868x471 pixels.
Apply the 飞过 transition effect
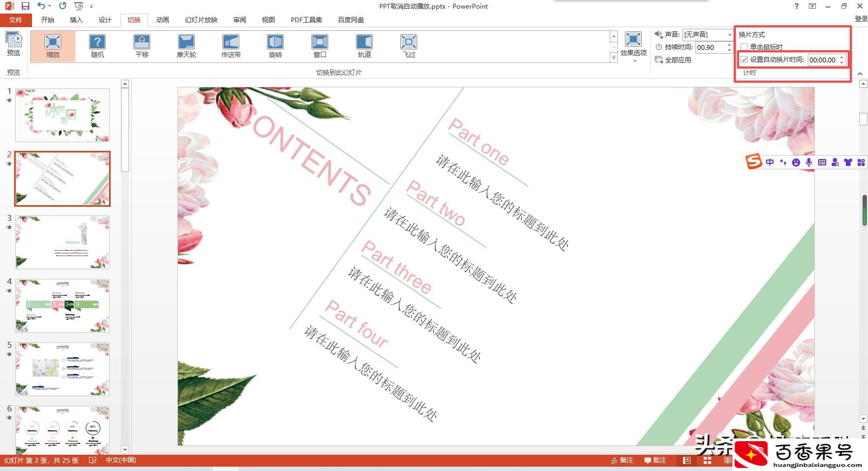click(409, 46)
